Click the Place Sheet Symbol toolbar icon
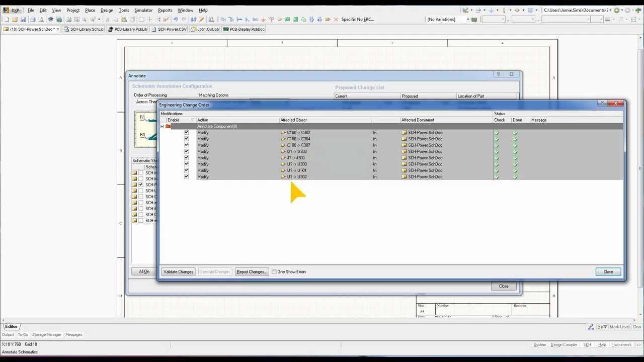The width and height of the screenshot is (644, 362). (288, 20)
